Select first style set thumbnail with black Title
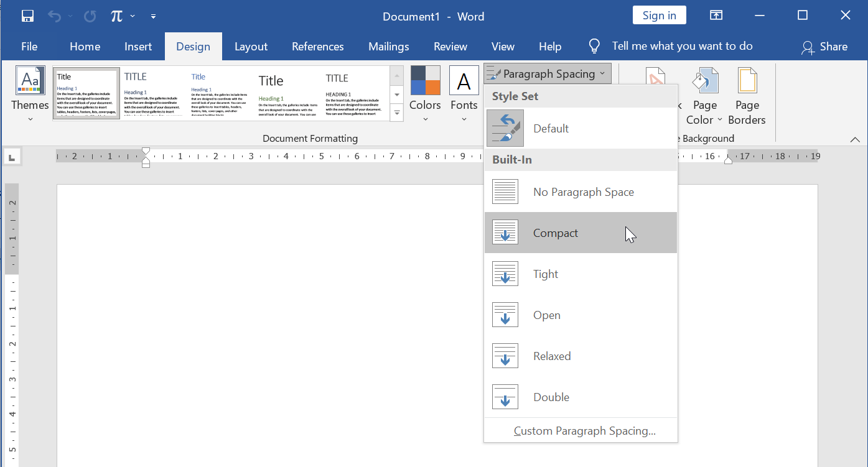The height and width of the screenshot is (467, 868). [x=86, y=93]
